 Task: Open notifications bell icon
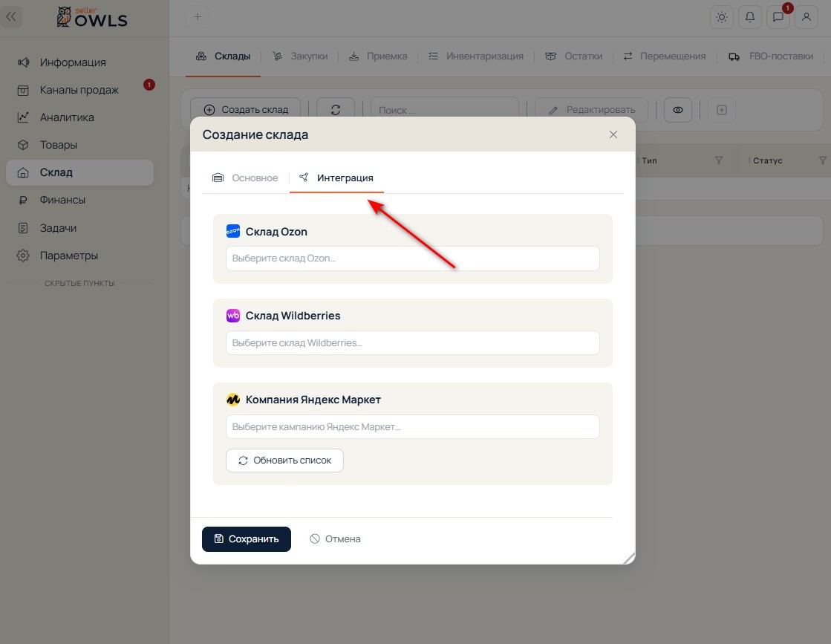click(x=749, y=17)
